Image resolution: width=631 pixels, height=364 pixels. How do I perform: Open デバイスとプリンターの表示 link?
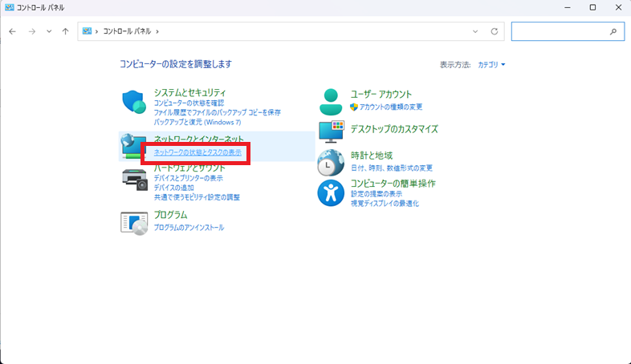tap(188, 178)
